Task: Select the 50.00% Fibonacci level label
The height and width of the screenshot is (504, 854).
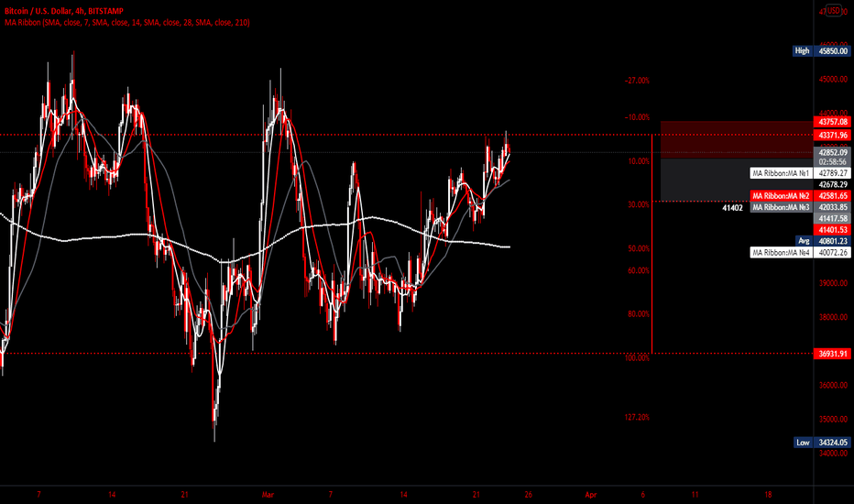Action: coord(639,248)
